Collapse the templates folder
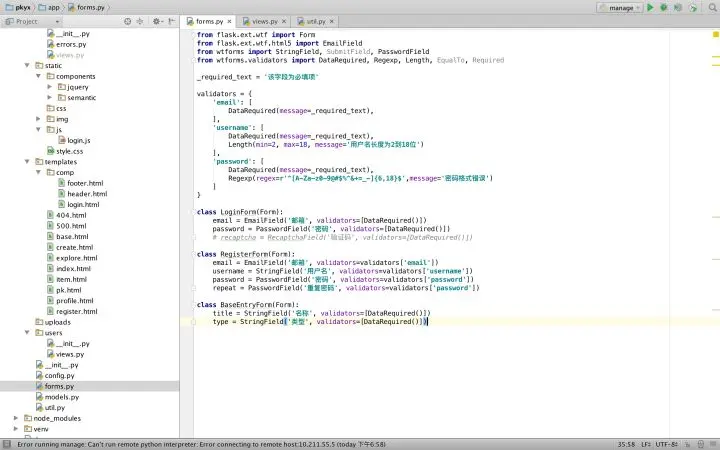 tap(27, 162)
